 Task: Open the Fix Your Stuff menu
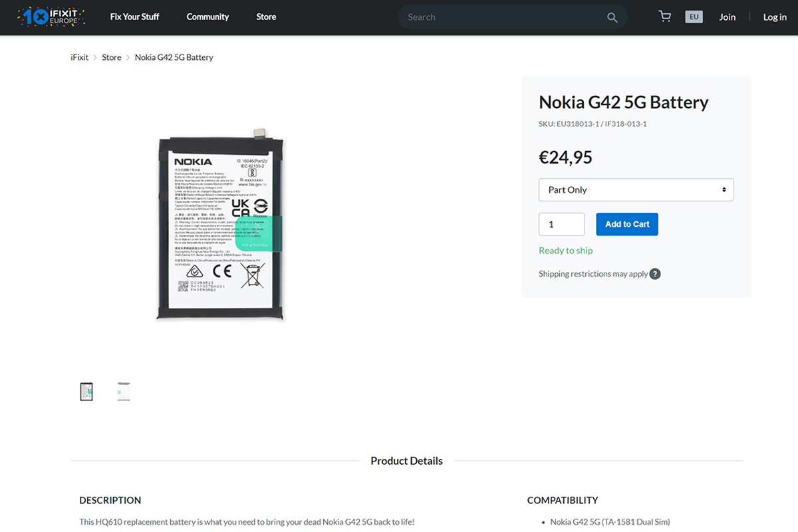click(x=135, y=17)
